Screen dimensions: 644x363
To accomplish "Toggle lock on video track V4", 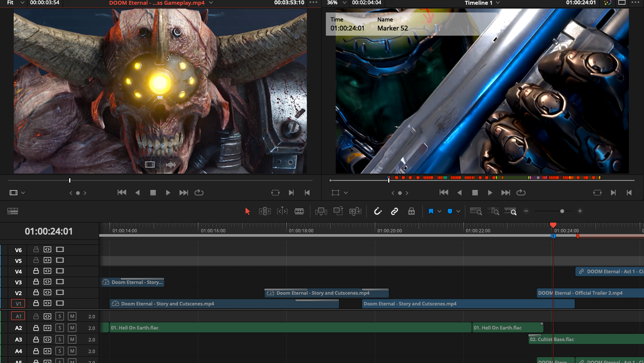I will (36, 271).
